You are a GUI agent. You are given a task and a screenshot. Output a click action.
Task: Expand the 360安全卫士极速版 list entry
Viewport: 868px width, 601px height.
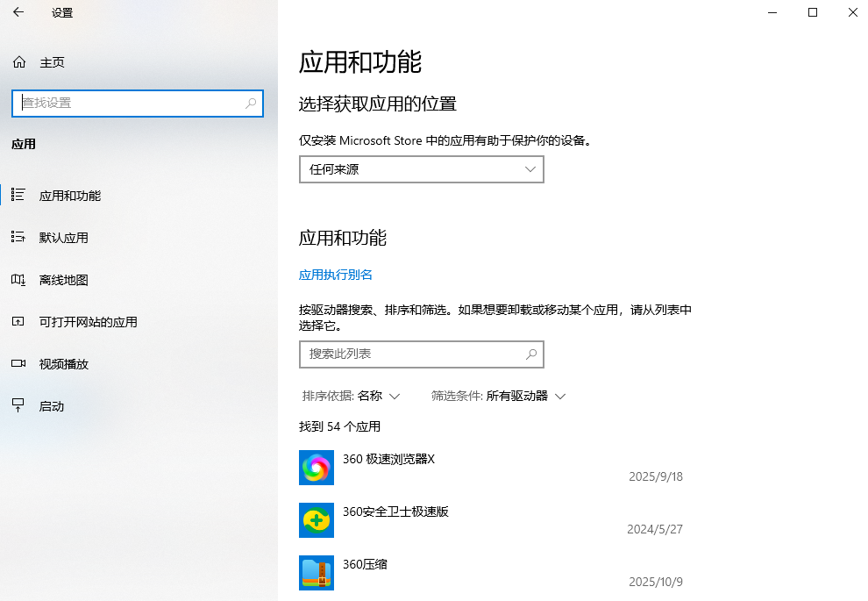[x=526, y=520]
